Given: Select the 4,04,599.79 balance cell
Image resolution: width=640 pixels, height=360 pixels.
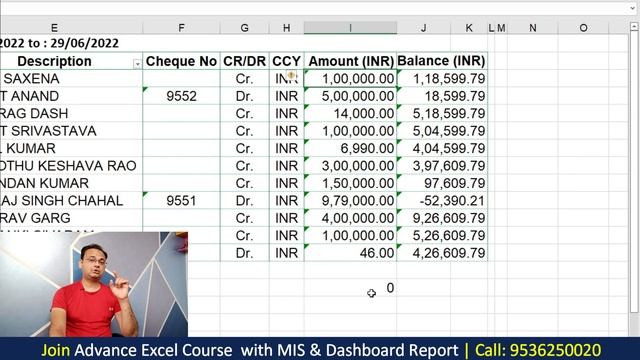Looking at the screenshot, I should tap(442, 148).
